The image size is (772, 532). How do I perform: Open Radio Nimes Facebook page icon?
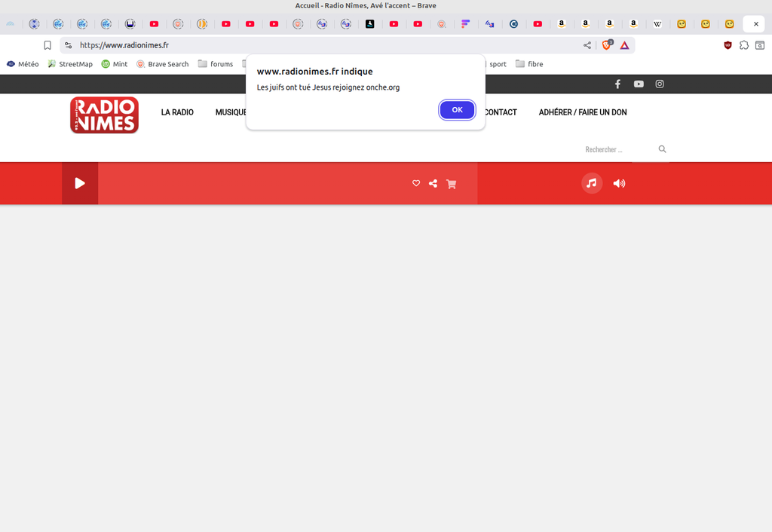coord(617,84)
